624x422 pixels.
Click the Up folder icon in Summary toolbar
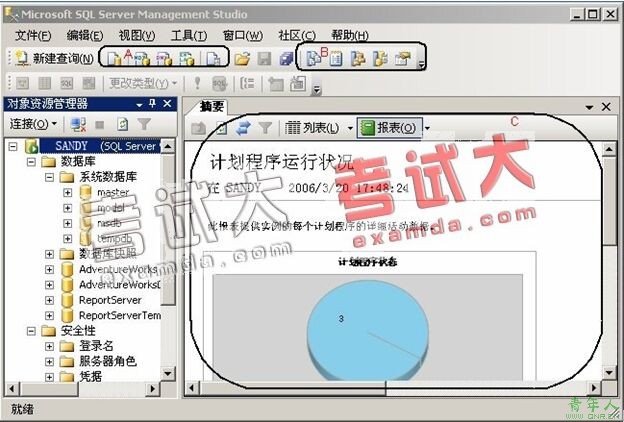pos(198,128)
